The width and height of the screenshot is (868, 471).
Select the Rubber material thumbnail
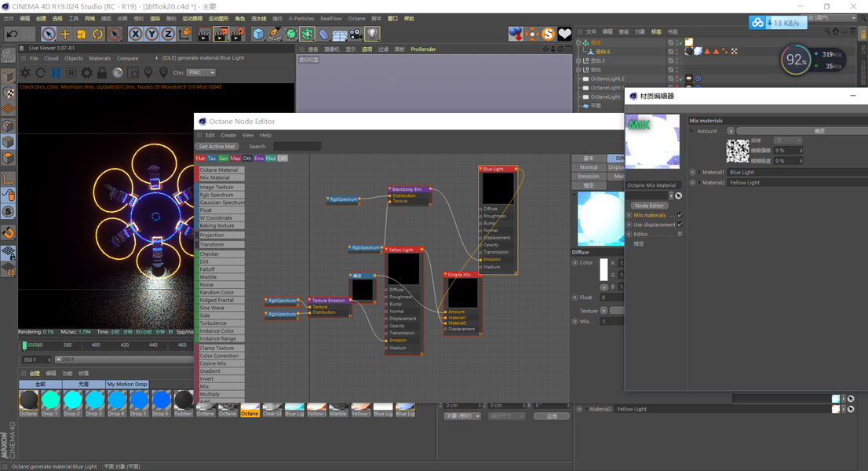click(x=183, y=400)
